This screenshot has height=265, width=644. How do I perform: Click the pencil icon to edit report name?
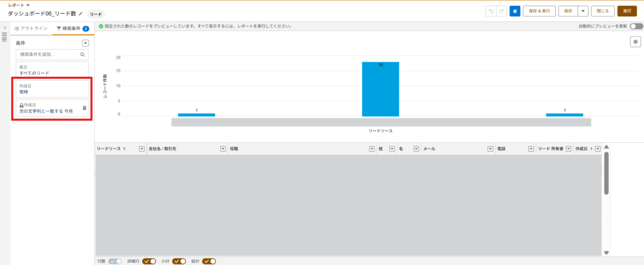click(x=80, y=13)
